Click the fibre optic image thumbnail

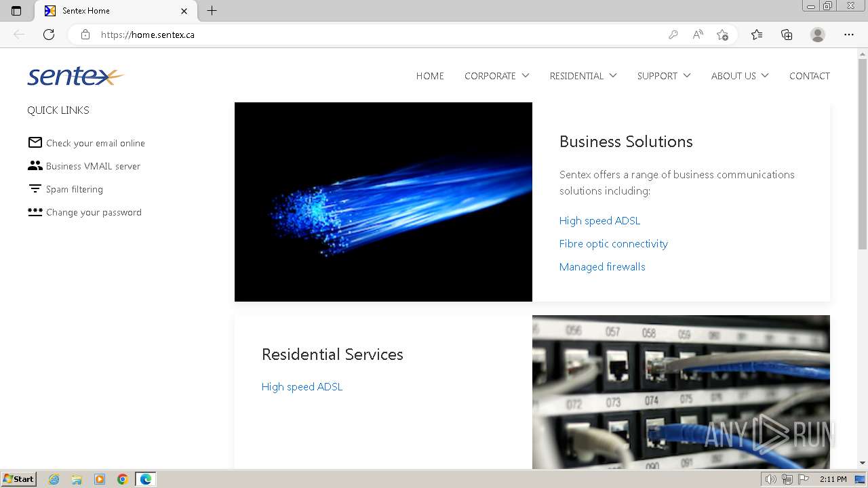point(383,202)
